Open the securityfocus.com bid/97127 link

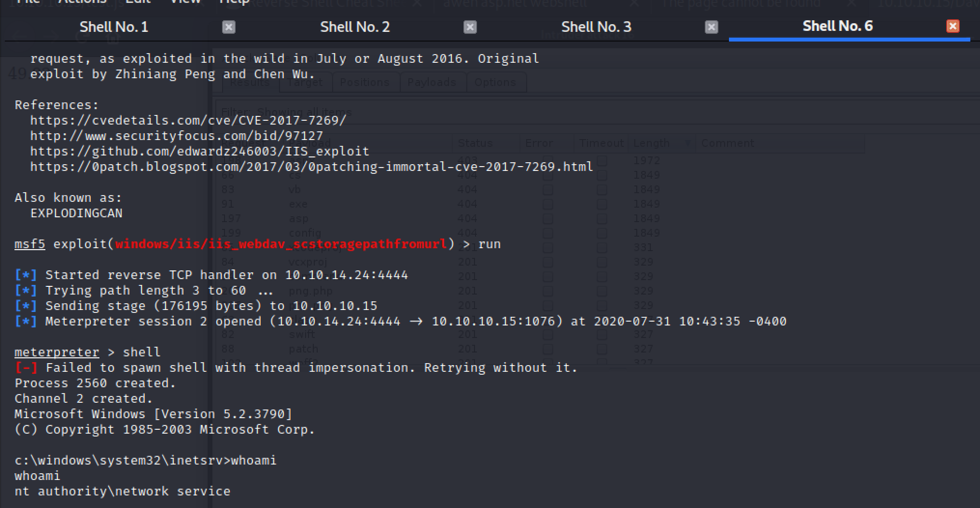(x=177, y=136)
